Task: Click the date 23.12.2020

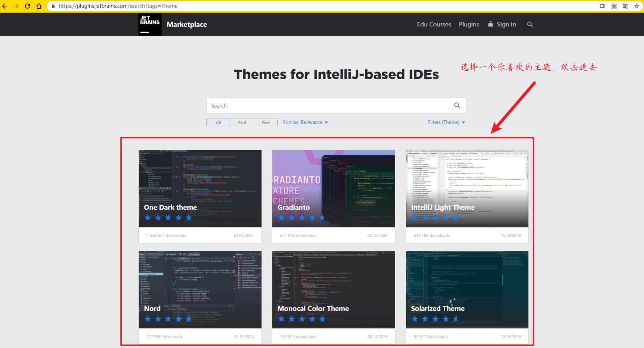Action: coord(377,235)
